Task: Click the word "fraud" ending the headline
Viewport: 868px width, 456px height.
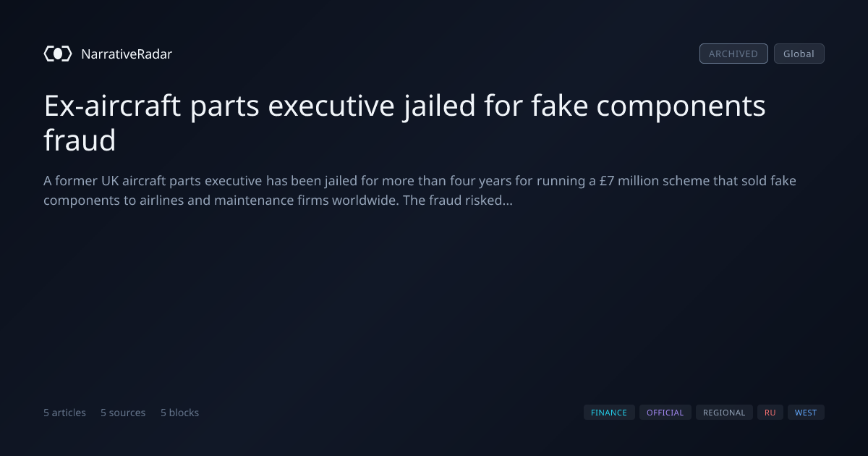Action: pyautogui.click(x=80, y=140)
